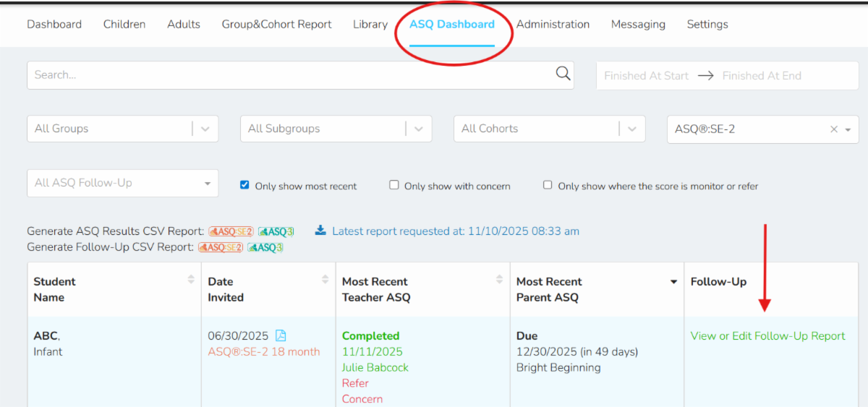This screenshot has width=868, height=407.
Task: Go to the Group&Cohort Report tab
Action: point(276,24)
